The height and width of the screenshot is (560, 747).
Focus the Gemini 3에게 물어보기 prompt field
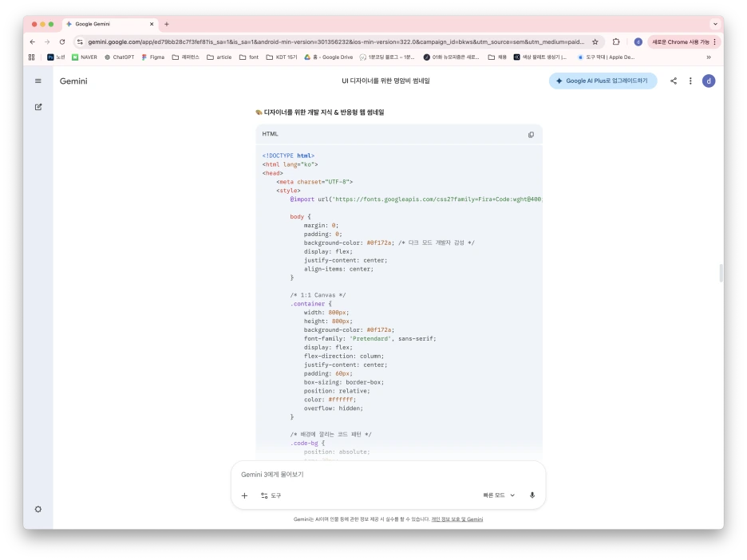click(388, 475)
